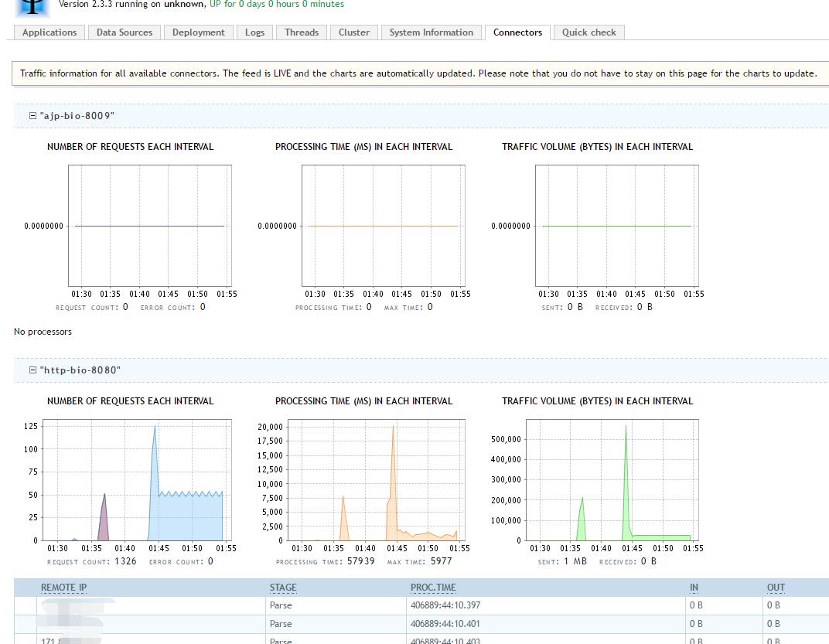Sort processors by OUT column

(x=776, y=588)
